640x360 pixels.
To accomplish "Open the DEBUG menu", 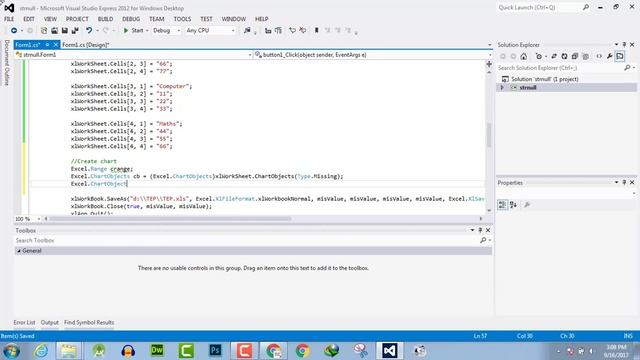I will tap(131, 19).
